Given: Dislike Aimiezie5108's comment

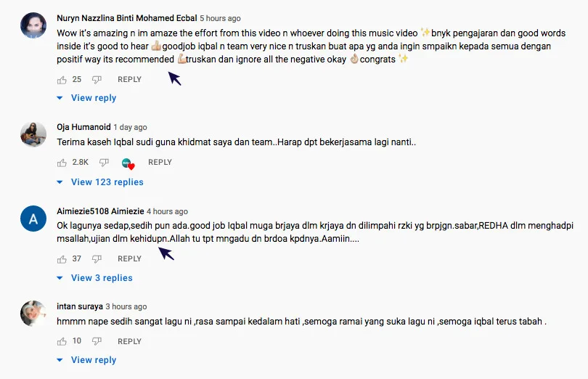Looking at the screenshot, I should (x=97, y=259).
